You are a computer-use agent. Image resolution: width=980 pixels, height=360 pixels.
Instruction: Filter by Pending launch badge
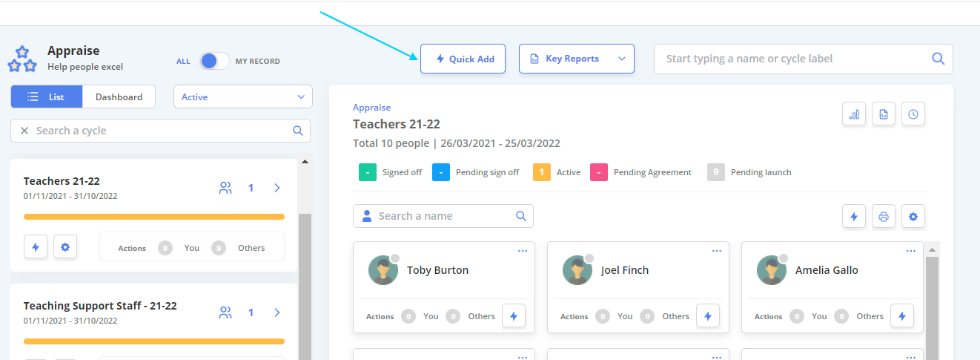[x=715, y=172]
